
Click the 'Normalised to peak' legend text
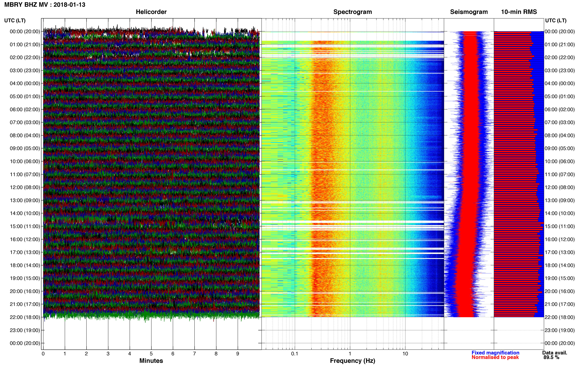point(495,357)
